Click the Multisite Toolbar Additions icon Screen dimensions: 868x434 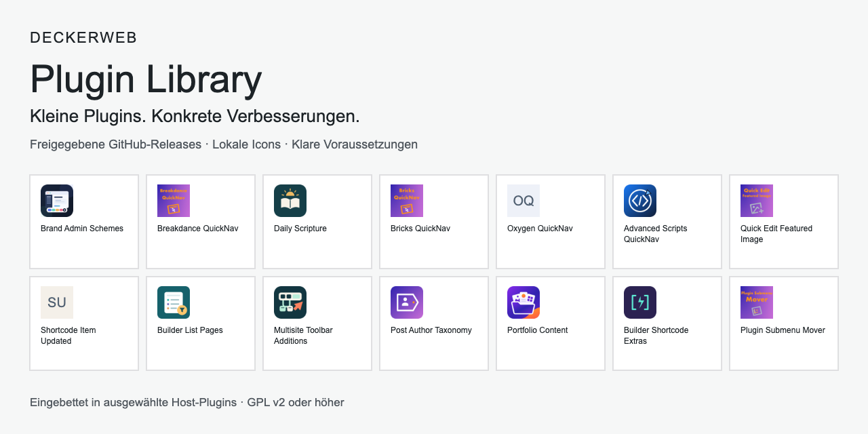tap(290, 302)
